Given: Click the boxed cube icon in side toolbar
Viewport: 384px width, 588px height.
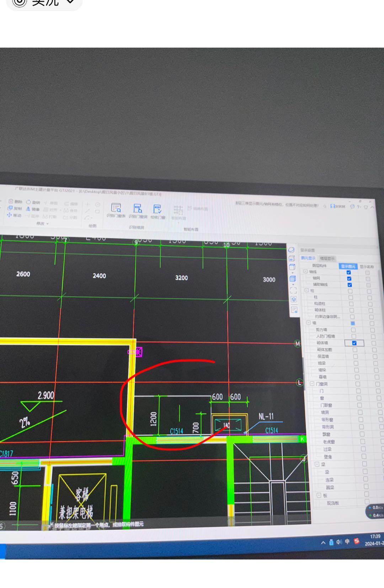Looking at the screenshot, I should pos(294,299).
